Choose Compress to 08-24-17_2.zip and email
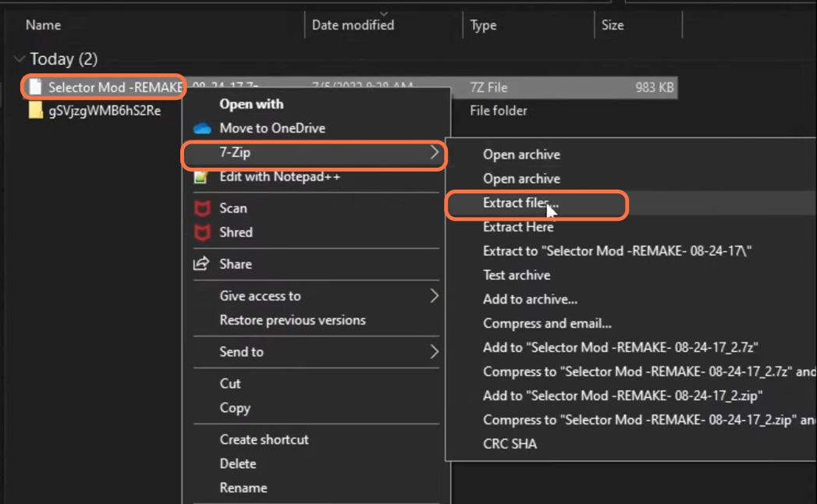This screenshot has width=817, height=504. click(x=649, y=420)
